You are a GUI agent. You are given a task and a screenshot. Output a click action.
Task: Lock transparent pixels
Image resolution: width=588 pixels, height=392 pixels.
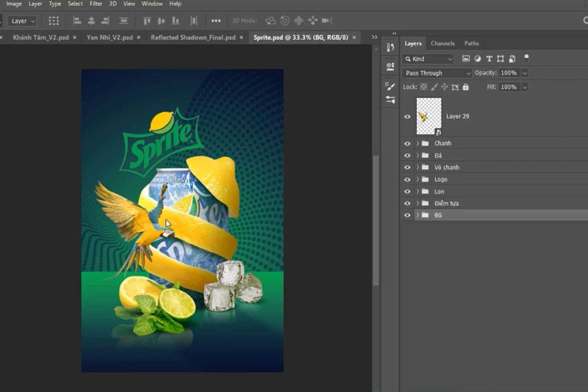[424, 87]
